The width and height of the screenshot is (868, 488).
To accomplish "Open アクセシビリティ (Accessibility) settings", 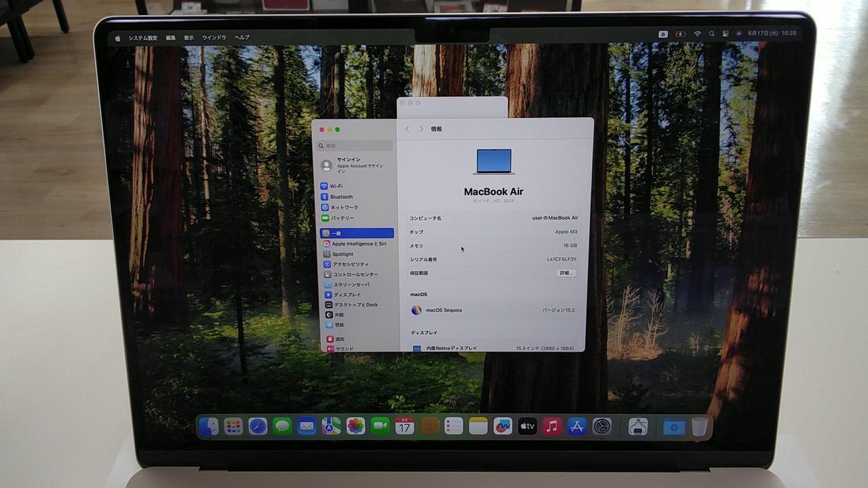I will tap(350, 264).
